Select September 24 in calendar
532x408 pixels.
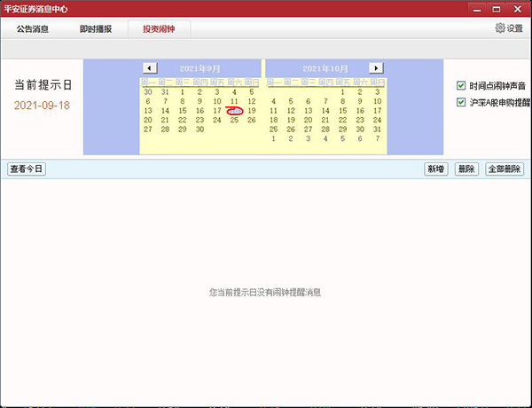click(x=217, y=120)
